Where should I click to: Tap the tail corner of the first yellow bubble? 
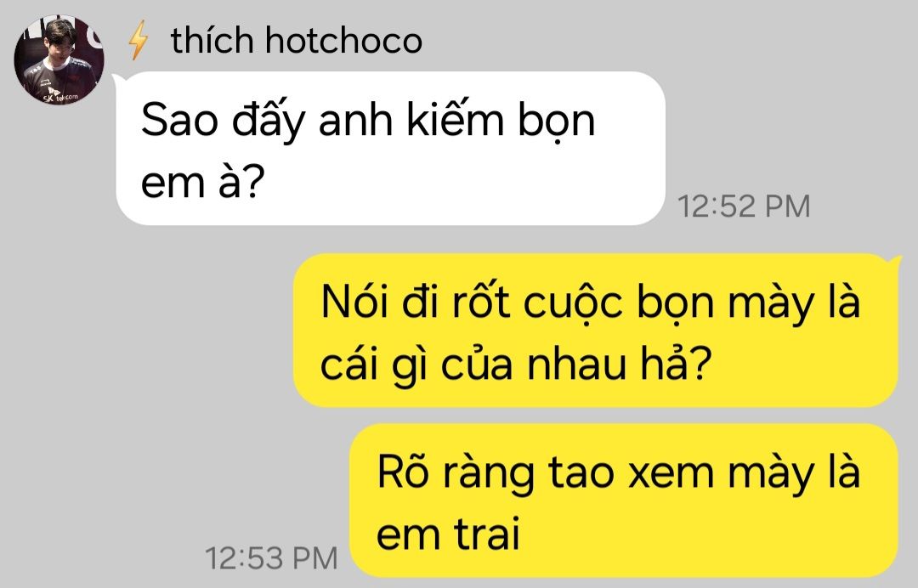point(892,260)
